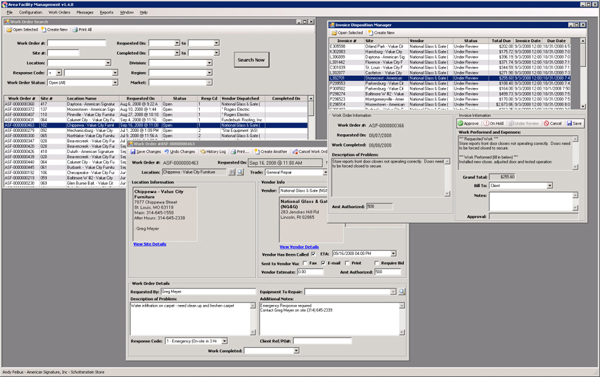
Task: Click the Client Ref/PO# field
Action: pyautogui.click(x=322, y=341)
